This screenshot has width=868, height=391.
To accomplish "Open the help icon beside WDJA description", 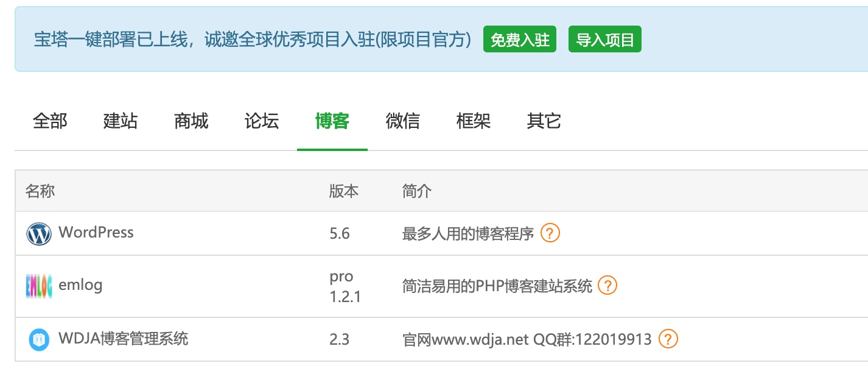I will tap(668, 339).
